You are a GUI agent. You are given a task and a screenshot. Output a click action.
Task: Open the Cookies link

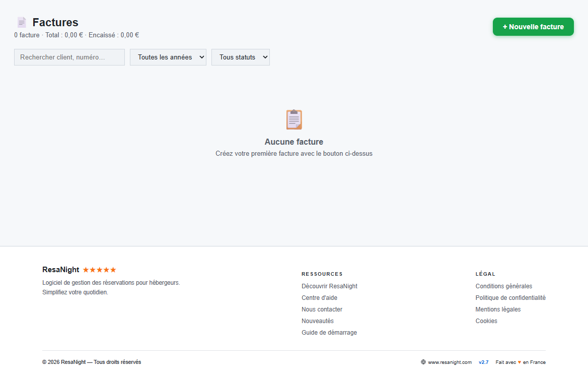coord(486,321)
